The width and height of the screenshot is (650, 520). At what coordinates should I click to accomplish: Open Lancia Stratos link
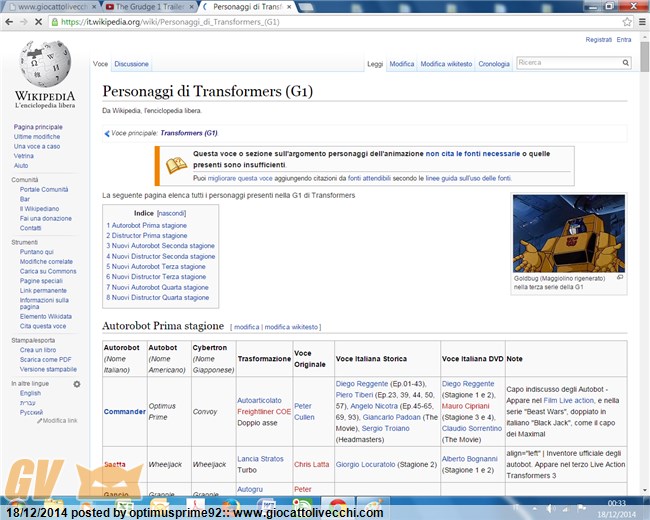tap(260, 459)
